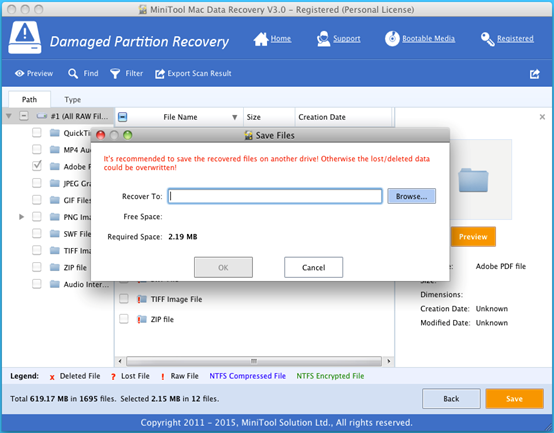This screenshot has width=554, height=433.
Task: Click the Size column header
Action: point(269,117)
